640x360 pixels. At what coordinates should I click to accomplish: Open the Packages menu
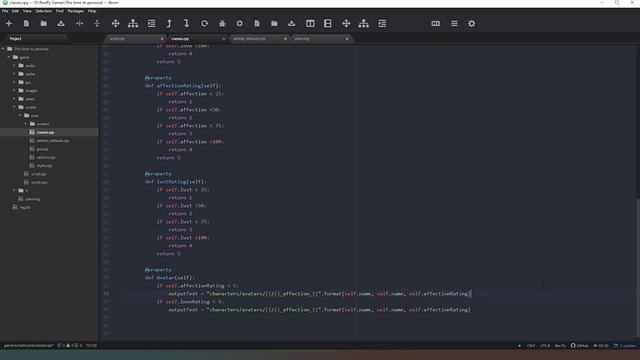click(x=76, y=11)
